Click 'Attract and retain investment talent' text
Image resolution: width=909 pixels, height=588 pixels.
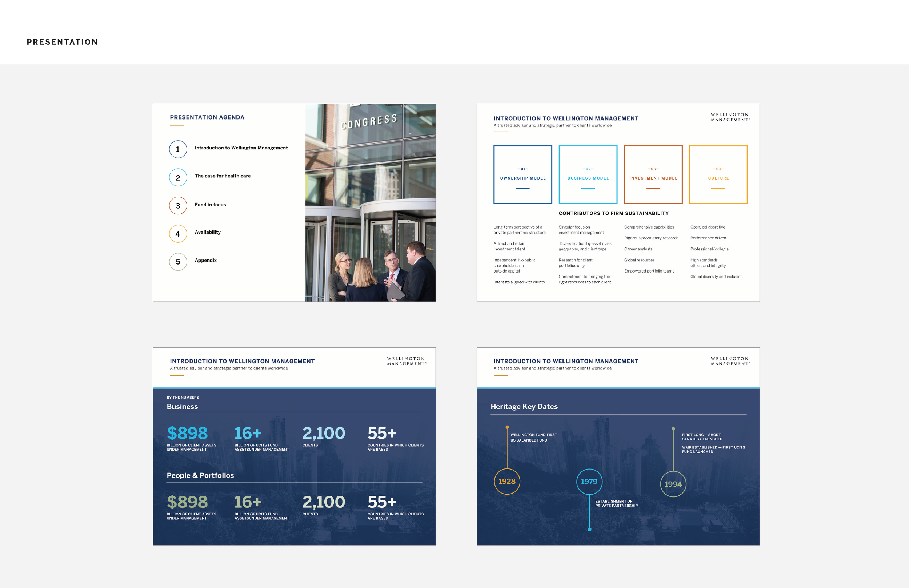509,246
